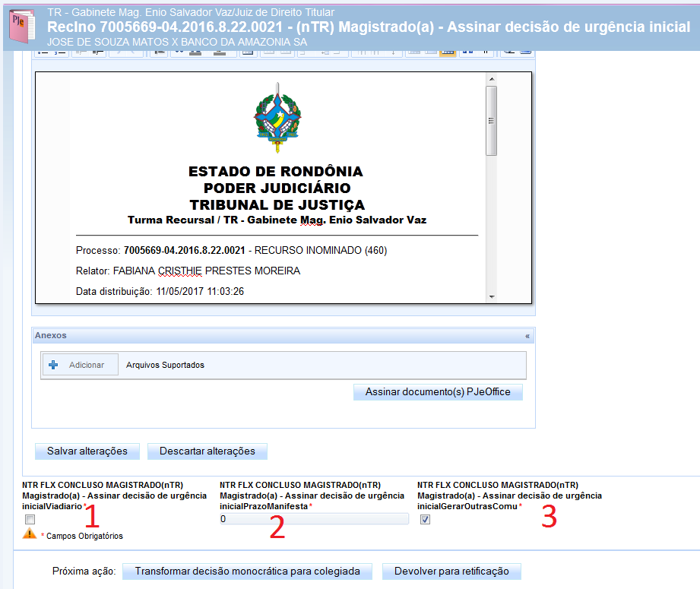The image size is (700, 589).
Task: Click the 'Campos Obrigatórios' notice text
Action: 84,536
